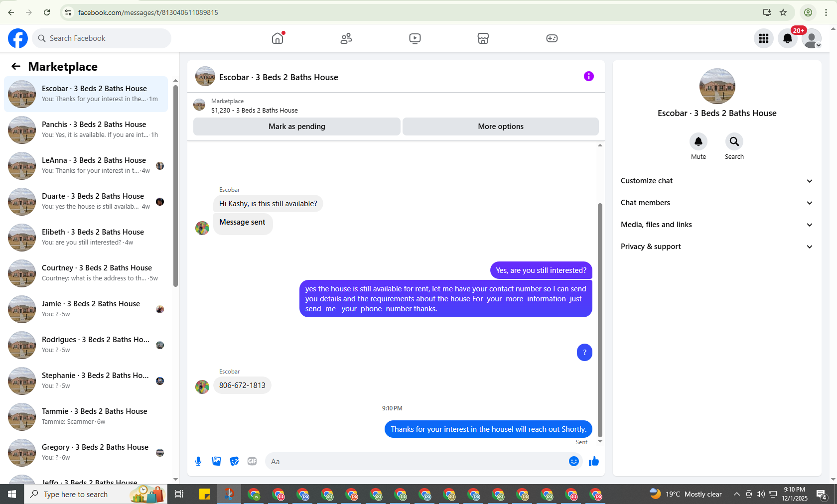837x504 pixels.
Task: Open the account profile avatar menu
Action: pyautogui.click(x=812, y=38)
